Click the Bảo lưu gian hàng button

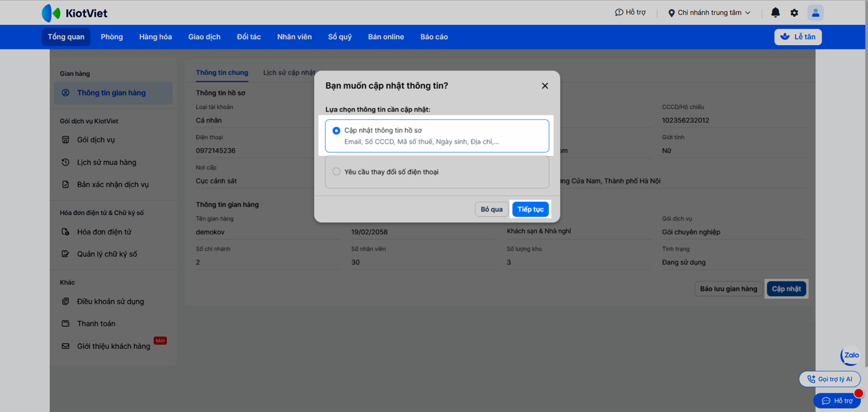pyautogui.click(x=729, y=289)
